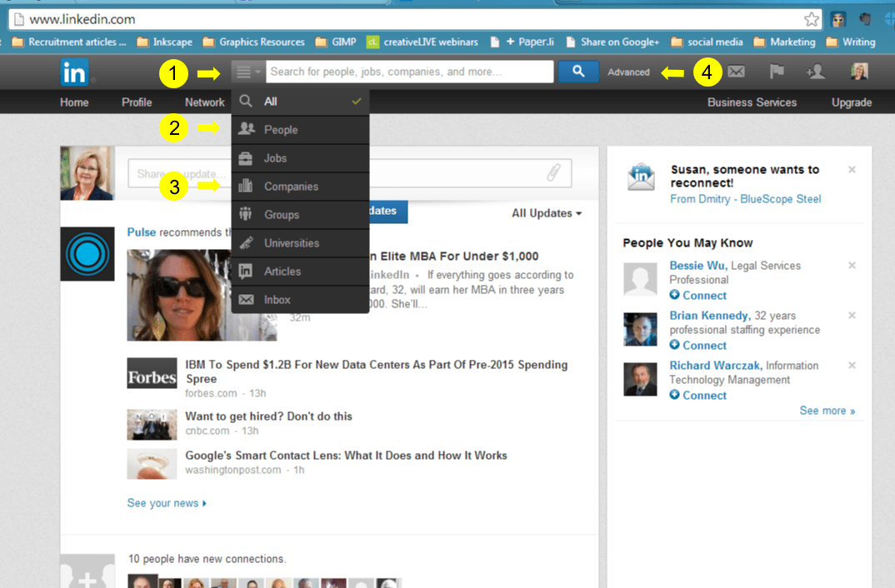The width and height of the screenshot is (895, 588).
Task: Bookmark page with the star icon
Action: (811, 19)
